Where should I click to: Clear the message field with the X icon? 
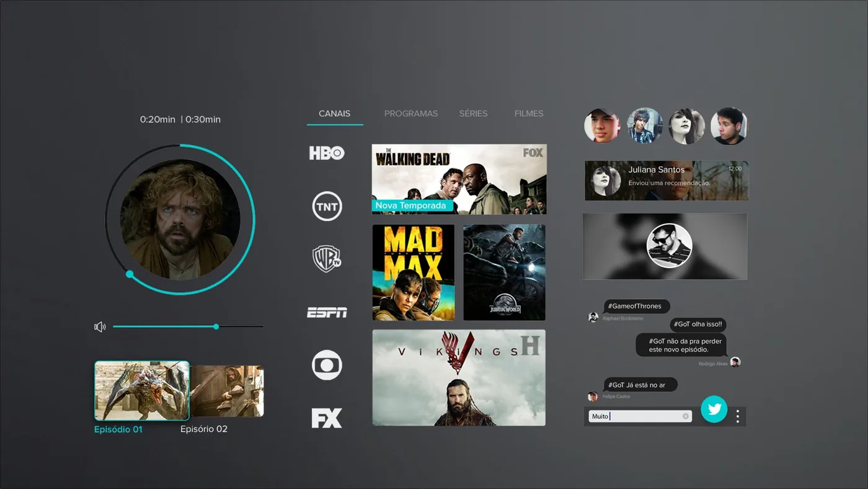click(686, 416)
